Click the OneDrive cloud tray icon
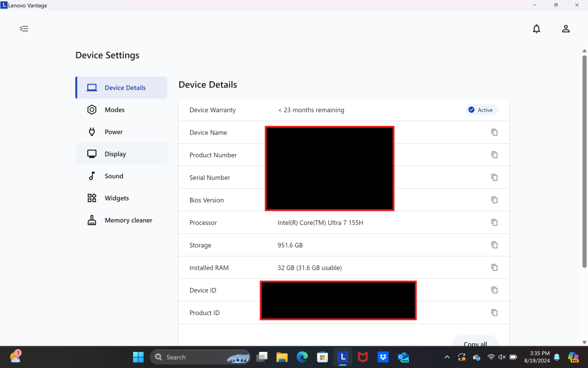This screenshot has height=368, width=588. pos(476,357)
